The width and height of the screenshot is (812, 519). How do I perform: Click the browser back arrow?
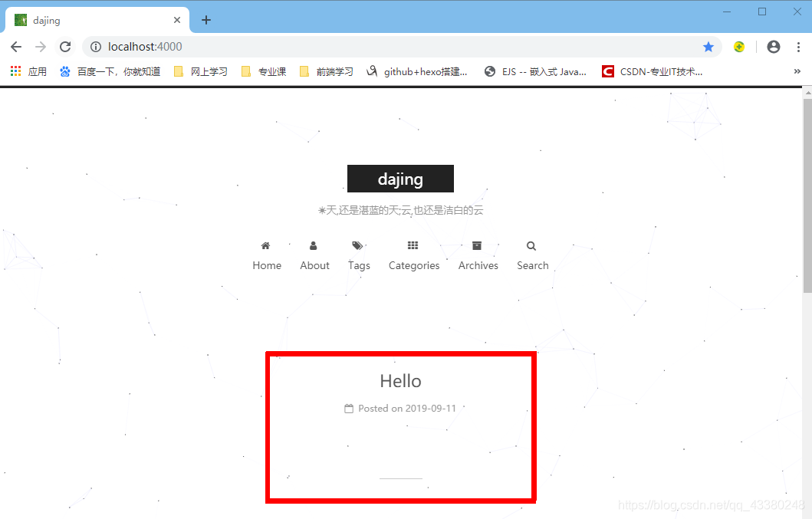point(16,47)
